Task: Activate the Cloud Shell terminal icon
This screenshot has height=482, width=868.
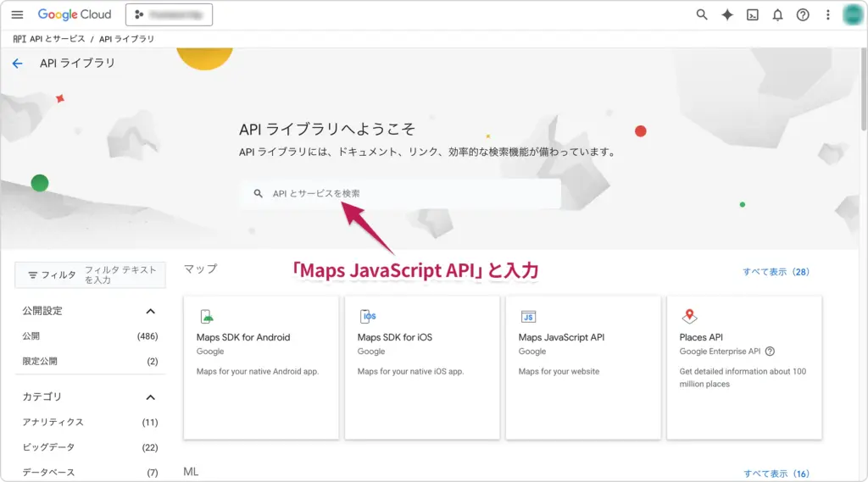Action: [753, 15]
